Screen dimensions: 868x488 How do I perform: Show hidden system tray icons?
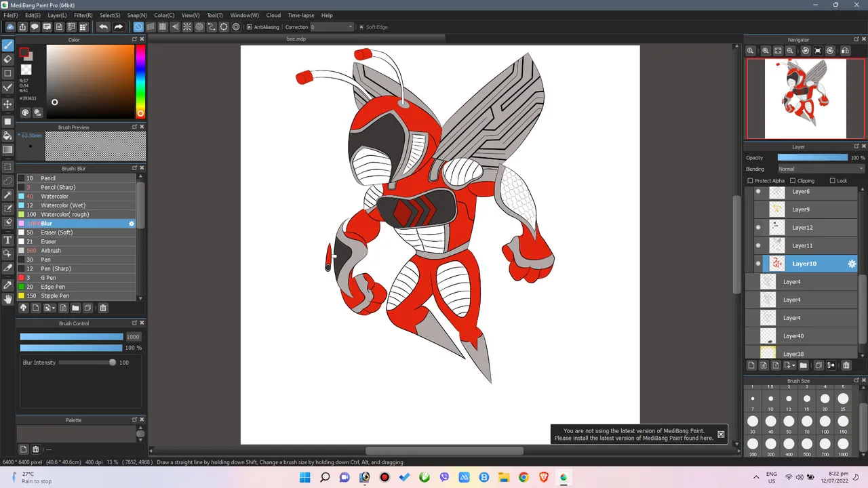[756, 477]
